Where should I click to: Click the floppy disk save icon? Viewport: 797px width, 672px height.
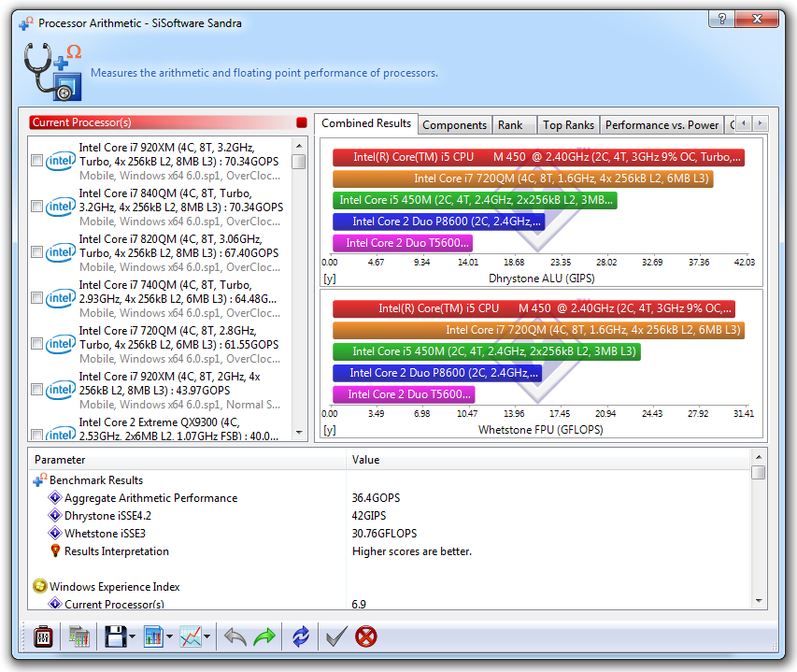click(115, 636)
